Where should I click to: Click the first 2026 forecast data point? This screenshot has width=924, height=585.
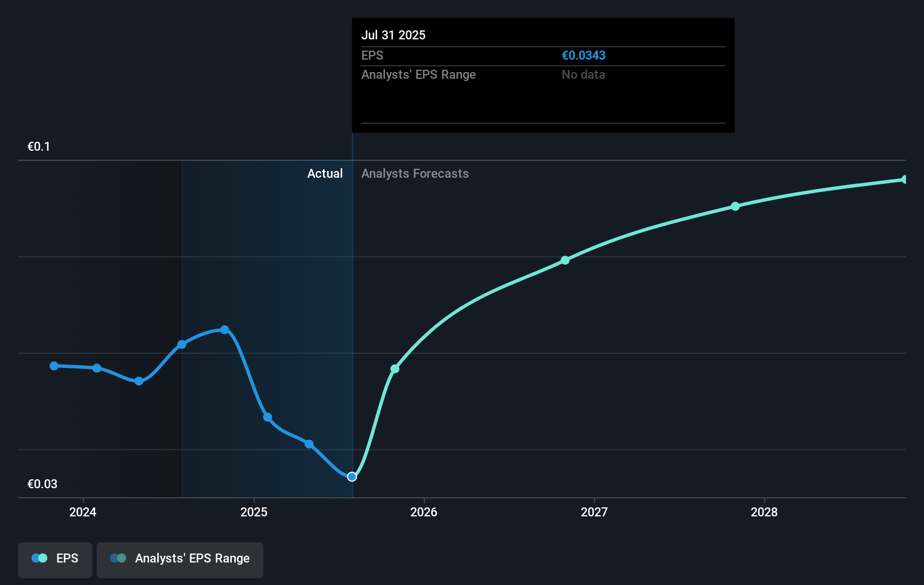coord(394,369)
